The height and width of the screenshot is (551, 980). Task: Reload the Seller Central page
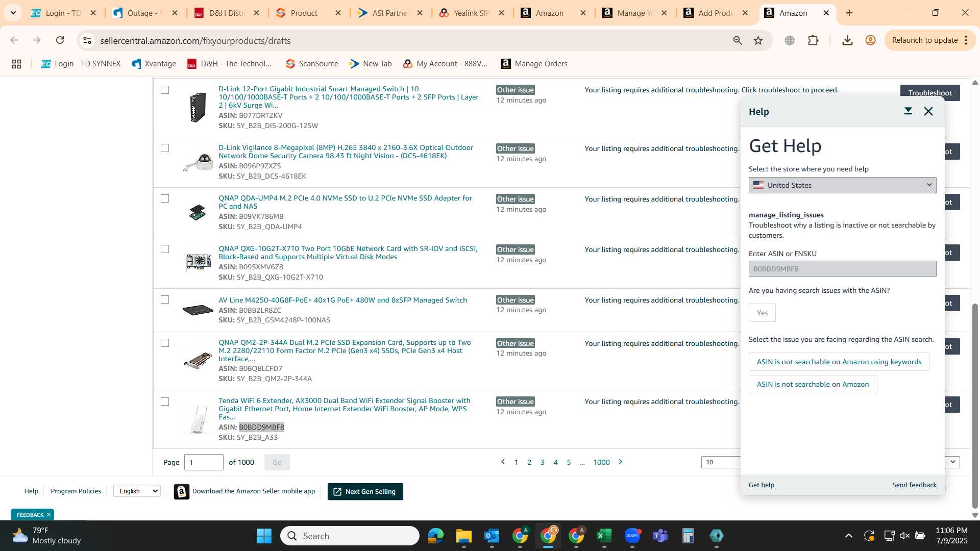(x=60, y=40)
